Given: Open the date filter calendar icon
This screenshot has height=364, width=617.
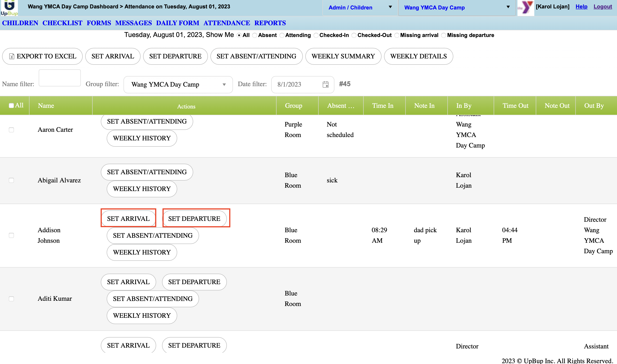Looking at the screenshot, I should coord(326,84).
